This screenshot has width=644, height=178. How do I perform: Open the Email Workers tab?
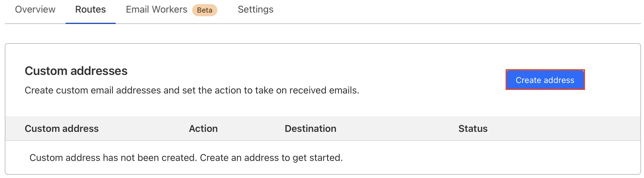pos(156,10)
